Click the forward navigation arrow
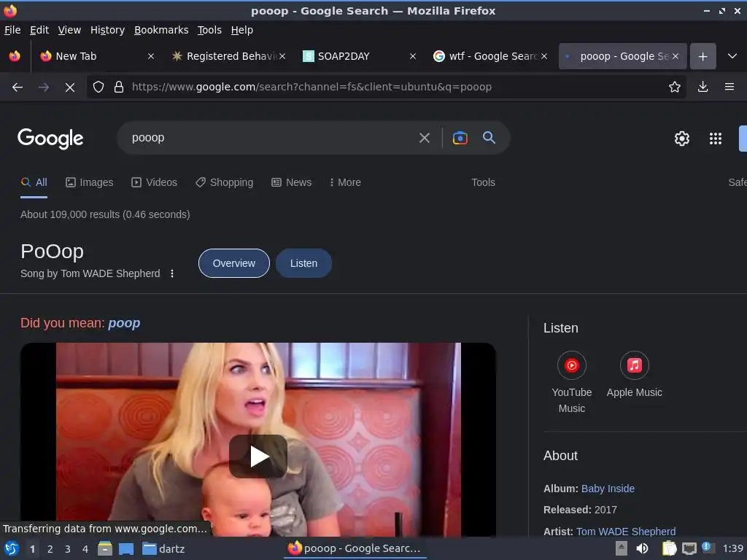747x560 pixels. pos(43,87)
